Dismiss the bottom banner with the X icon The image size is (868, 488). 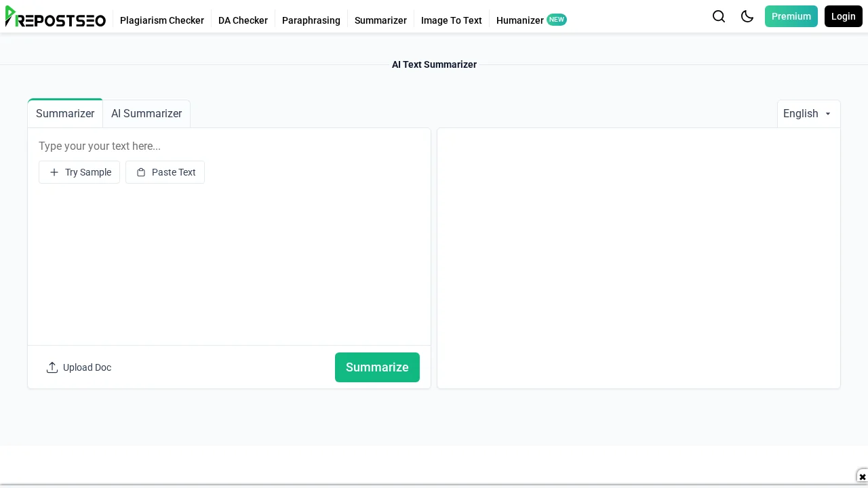[x=862, y=476]
